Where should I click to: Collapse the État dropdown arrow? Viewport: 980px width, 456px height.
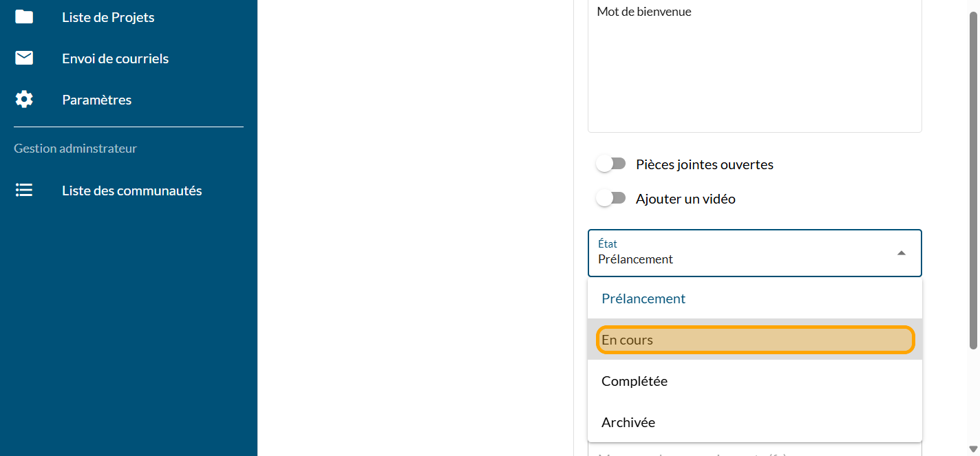[901, 253]
